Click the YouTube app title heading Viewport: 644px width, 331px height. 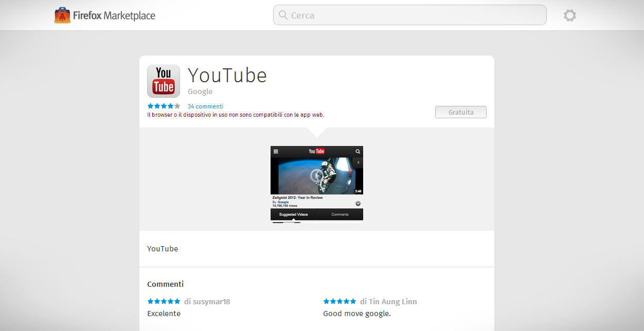227,76
